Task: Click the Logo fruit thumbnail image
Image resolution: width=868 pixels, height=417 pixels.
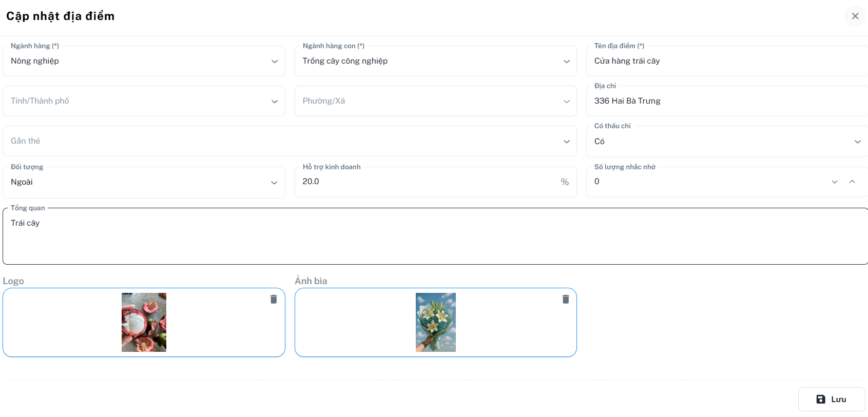Action: point(144,322)
